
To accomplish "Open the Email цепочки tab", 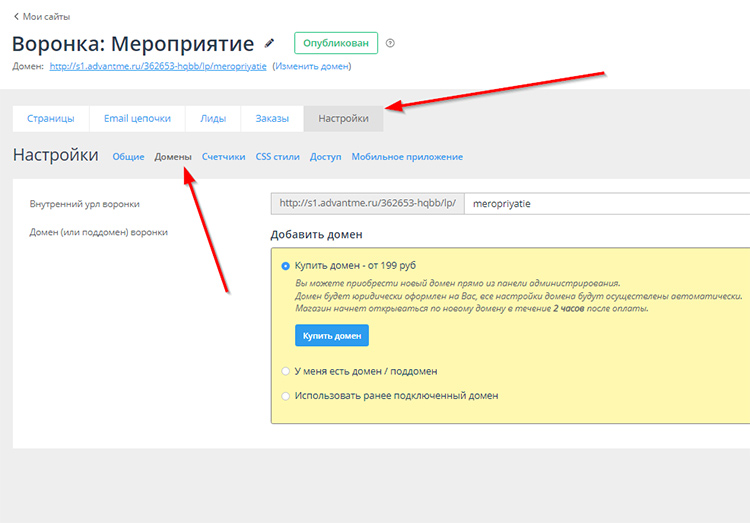I will pyautogui.click(x=137, y=118).
